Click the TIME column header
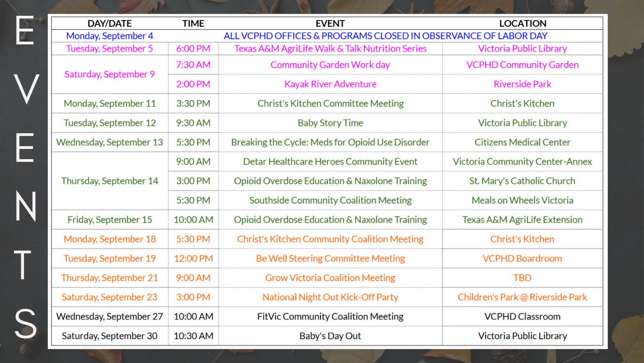The image size is (644, 363). point(193,24)
